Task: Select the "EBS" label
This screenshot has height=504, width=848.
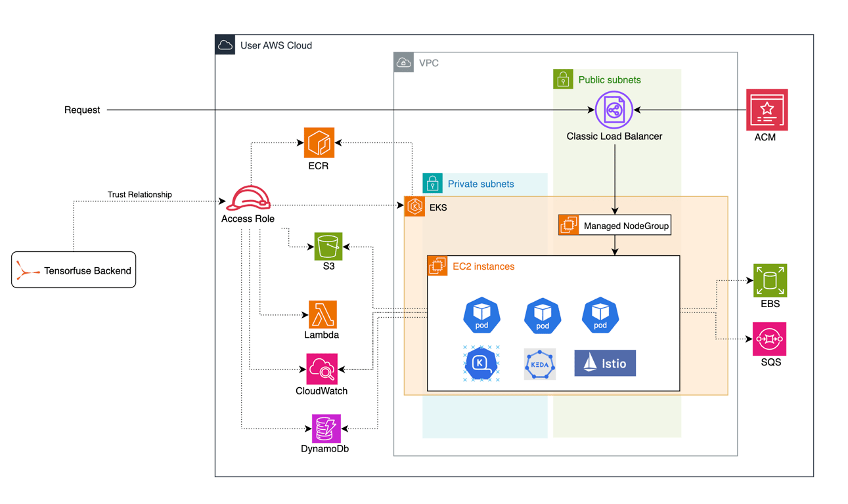Action: (x=770, y=304)
